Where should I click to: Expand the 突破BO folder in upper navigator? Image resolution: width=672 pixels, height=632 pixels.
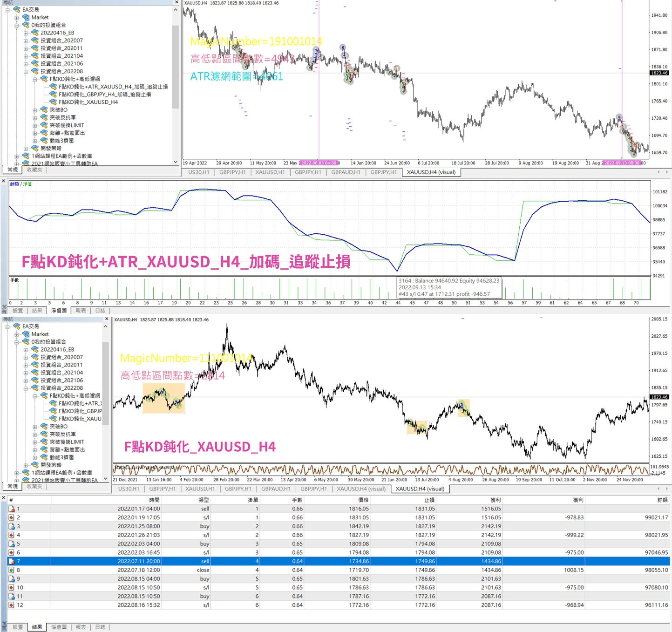(x=35, y=110)
